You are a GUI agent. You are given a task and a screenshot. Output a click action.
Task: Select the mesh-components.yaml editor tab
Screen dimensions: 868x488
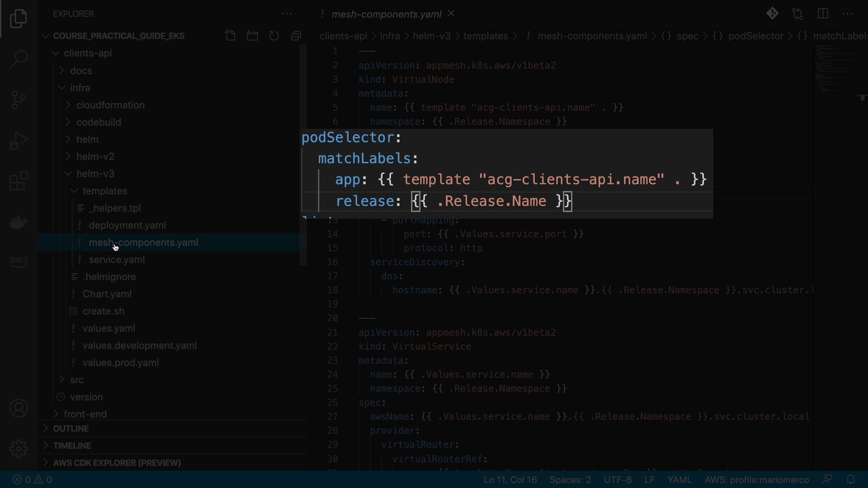[x=386, y=14]
